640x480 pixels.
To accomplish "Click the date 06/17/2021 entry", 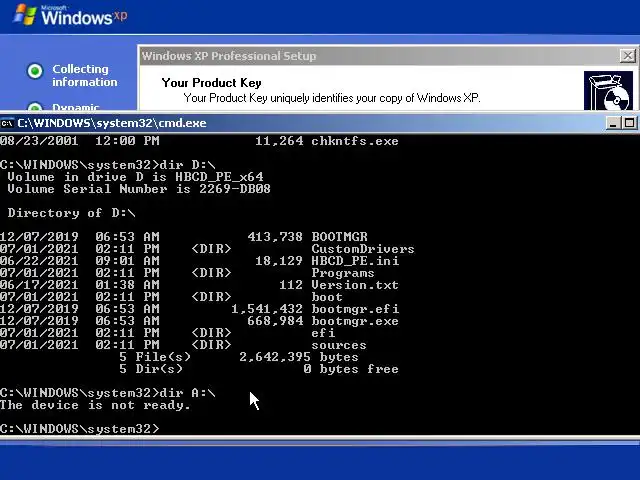I will tap(39, 285).
